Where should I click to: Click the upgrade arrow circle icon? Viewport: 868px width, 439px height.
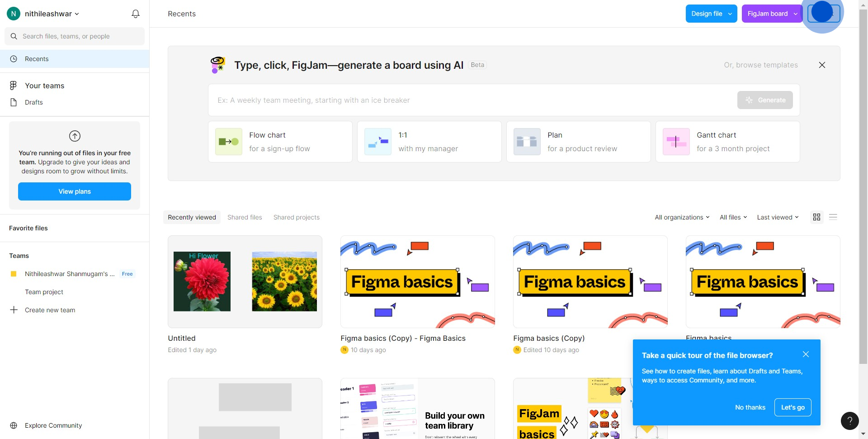[x=75, y=136]
